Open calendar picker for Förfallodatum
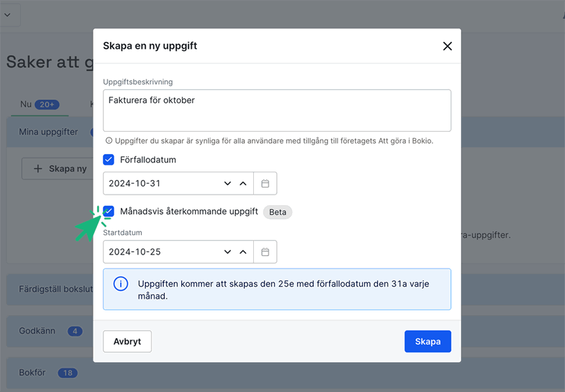The width and height of the screenshot is (565, 392). click(265, 183)
